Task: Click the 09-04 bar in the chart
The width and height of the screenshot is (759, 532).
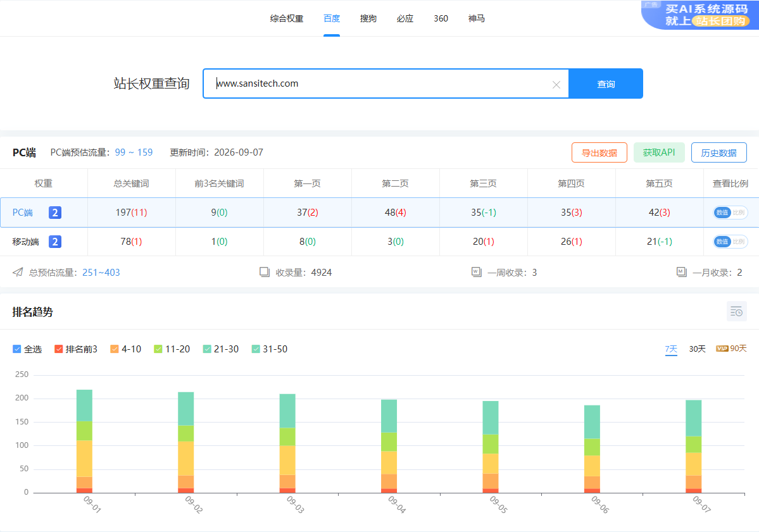Action: [389, 447]
